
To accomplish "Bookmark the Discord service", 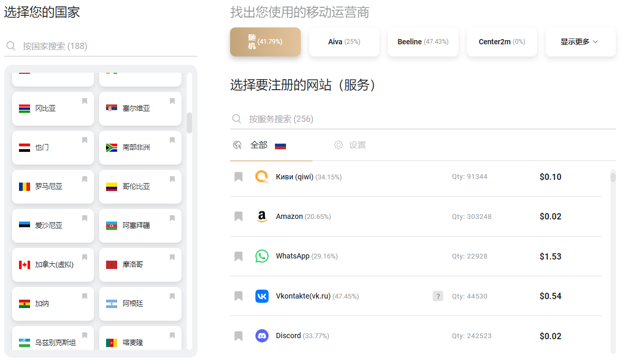I will [239, 336].
